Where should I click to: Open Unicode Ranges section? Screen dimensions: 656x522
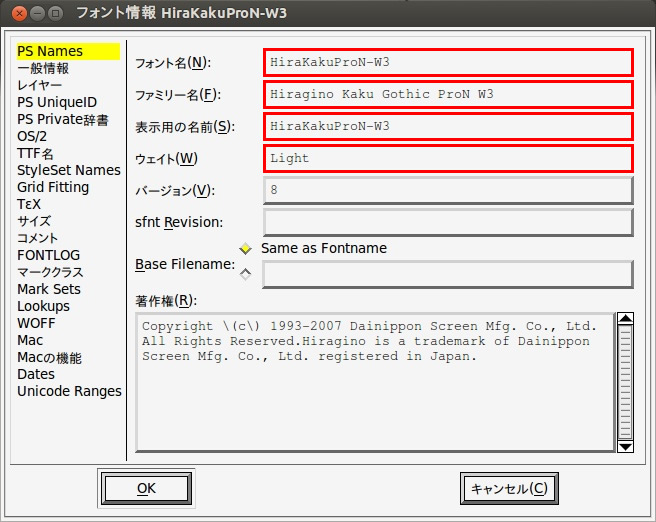(x=69, y=392)
